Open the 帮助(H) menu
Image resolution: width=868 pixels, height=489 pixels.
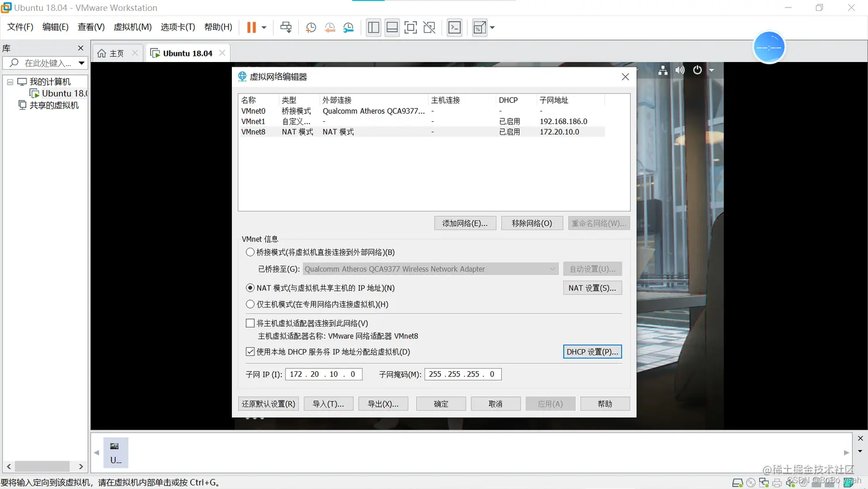click(218, 27)
